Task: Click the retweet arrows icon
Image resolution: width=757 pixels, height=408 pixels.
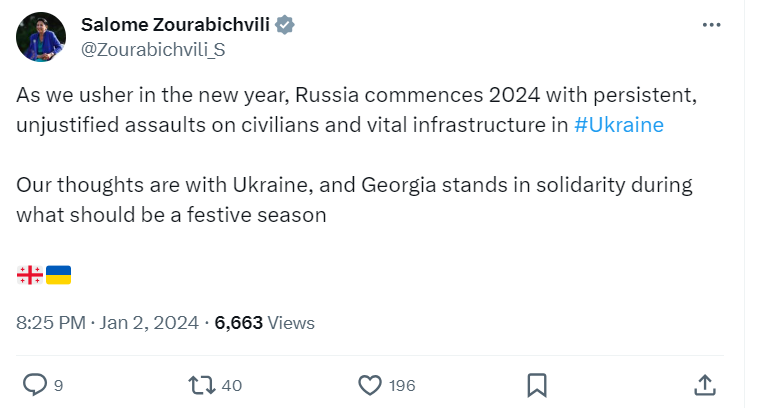Action: pyautogui.click(x=201, y=384)
